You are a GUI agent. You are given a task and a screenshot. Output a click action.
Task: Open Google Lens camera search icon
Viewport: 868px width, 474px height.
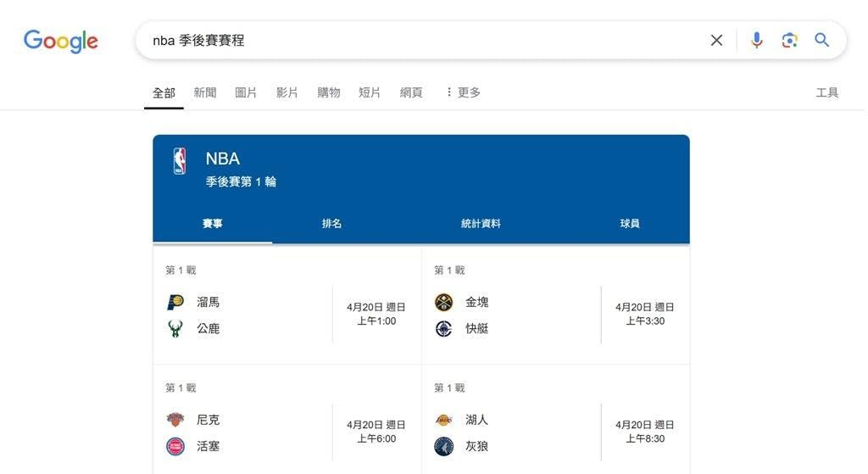pos(789,40)
